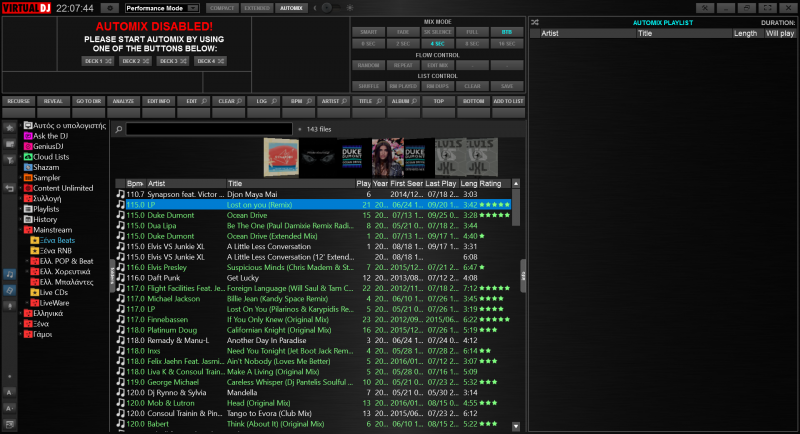800x434 pixels.
Task: Click the shuffle icon beside Automix Playlist
Action: (534, 21)
